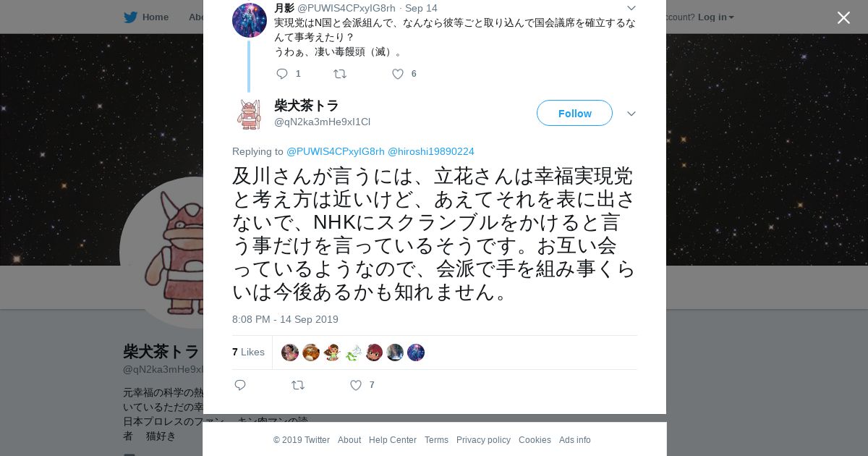This screenshot has height=456, width=868.
Task: Expand options chevron on 月影's tweet
Action: coord(631,8)
